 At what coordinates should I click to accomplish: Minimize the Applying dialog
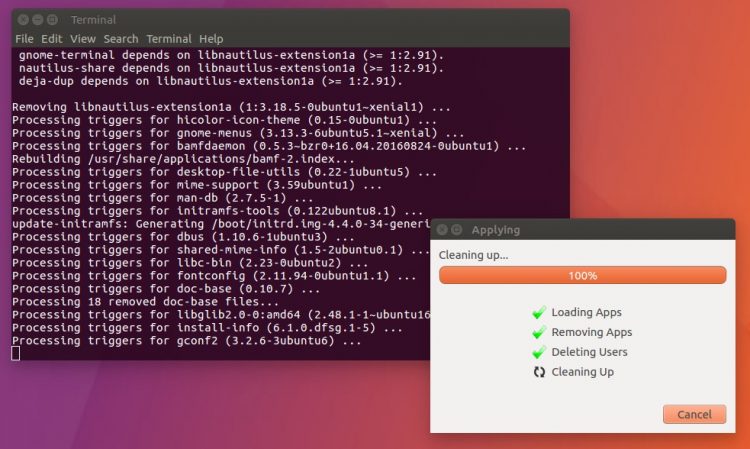click(457, 230)
